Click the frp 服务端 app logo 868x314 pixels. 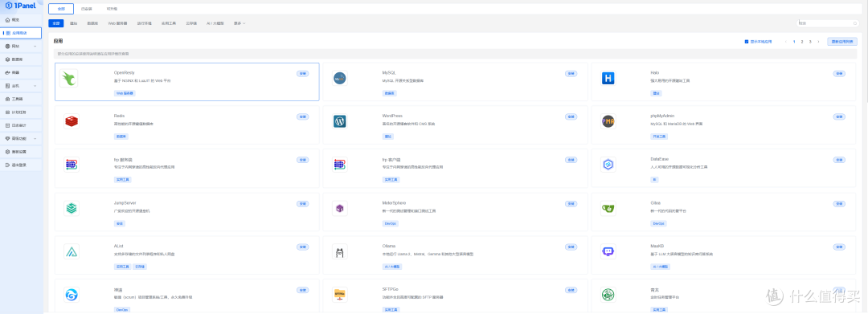71,165
